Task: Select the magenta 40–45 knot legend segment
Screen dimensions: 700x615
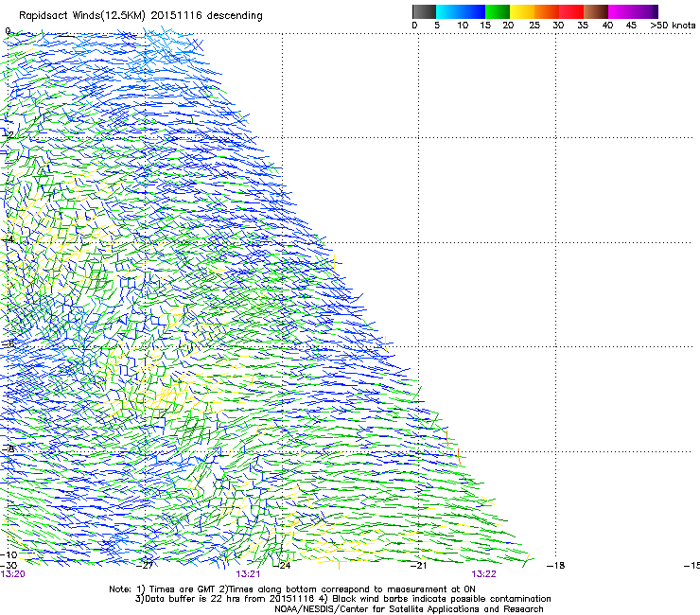Action: click(x=629, y=11)
